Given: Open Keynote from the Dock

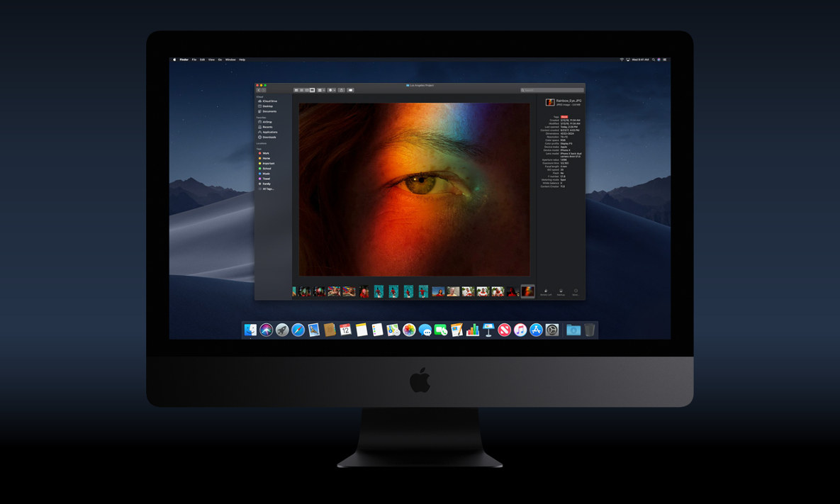Looking at the screenshot, I should point(488,330).
